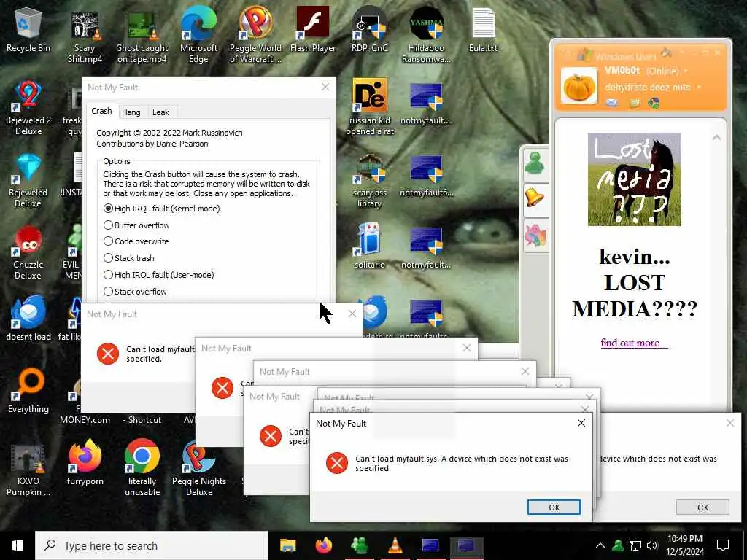Click the Lost media horse thumbnail

point(634,179)
